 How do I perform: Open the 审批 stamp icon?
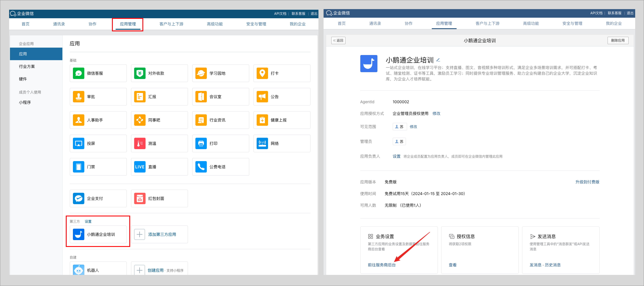pyautogui.click(x=78, y=97)
